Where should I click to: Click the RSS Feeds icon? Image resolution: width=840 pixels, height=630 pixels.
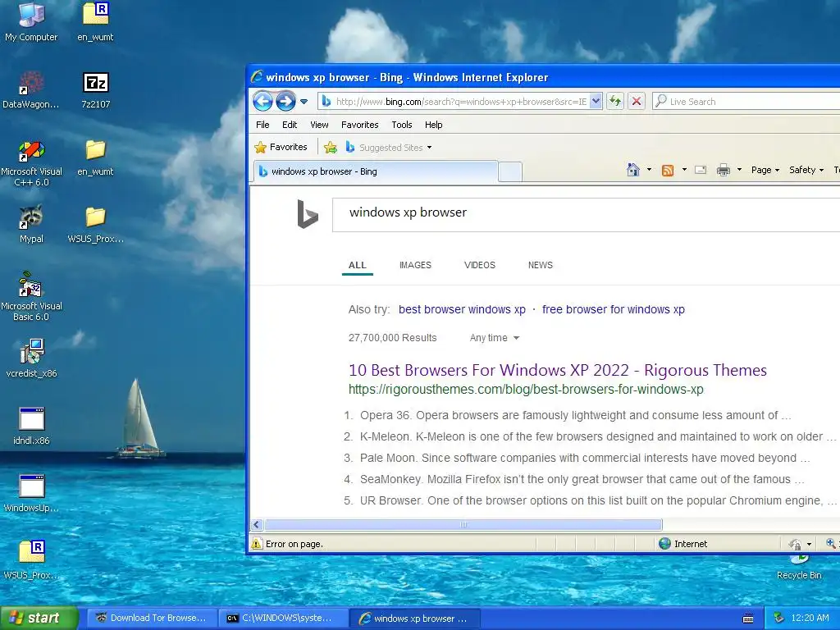pyautogui.click(x=668, y=171)
